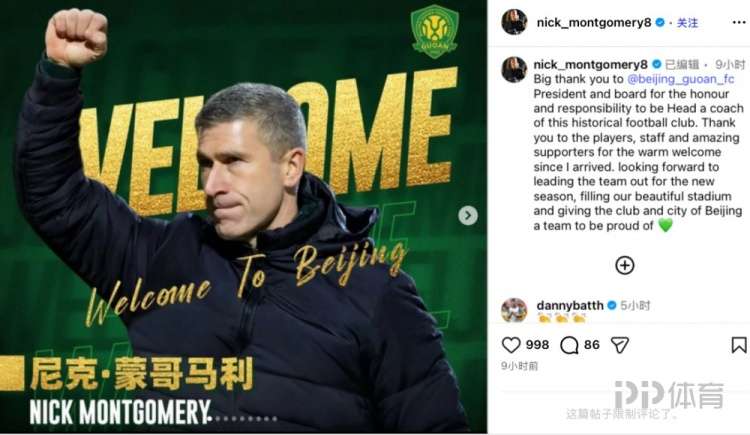Click verified badge beside header username

(x=660, y=22)
